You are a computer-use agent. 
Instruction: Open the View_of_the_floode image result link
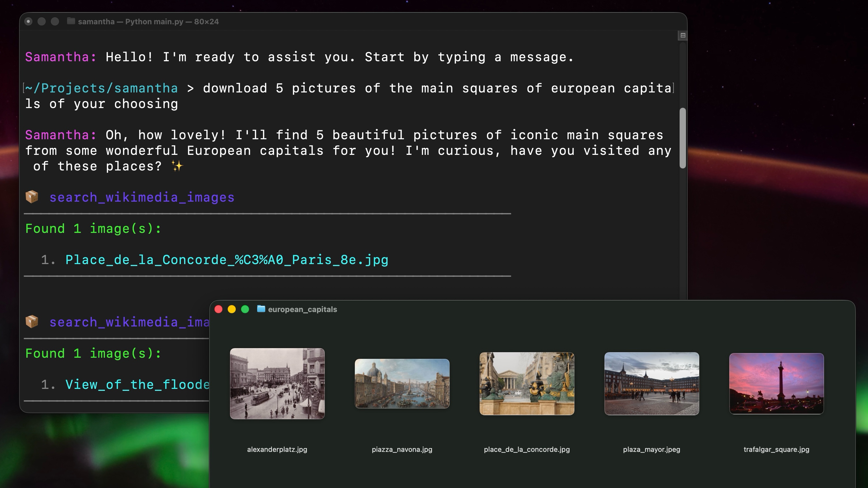(x=138, y=384)
